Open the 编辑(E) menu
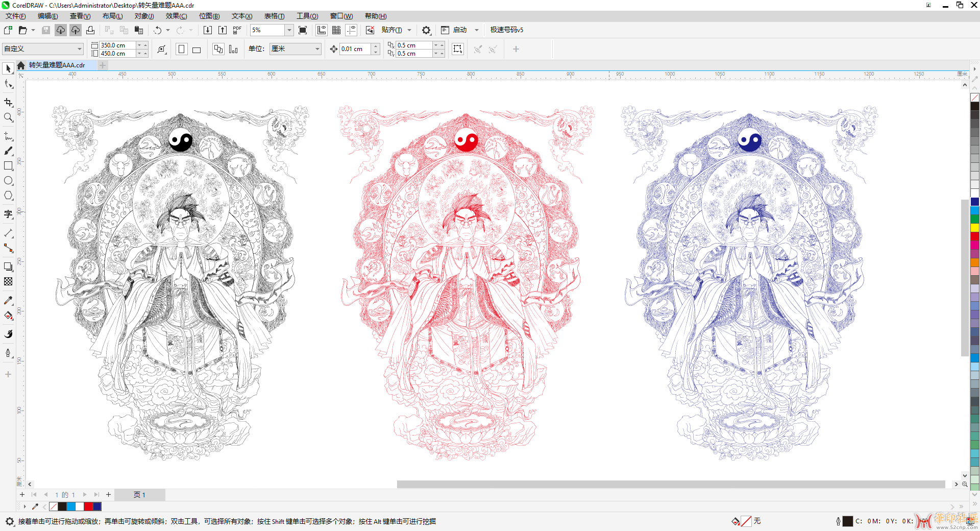Screen dimensions: 980x531 tap(47, 16)
